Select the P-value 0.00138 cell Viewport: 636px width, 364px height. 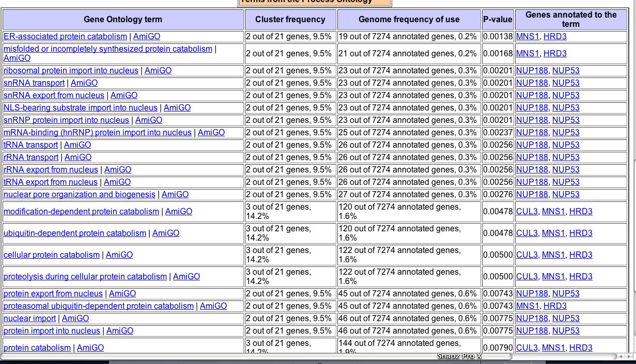pyautogui.click(x=498, y=37)
